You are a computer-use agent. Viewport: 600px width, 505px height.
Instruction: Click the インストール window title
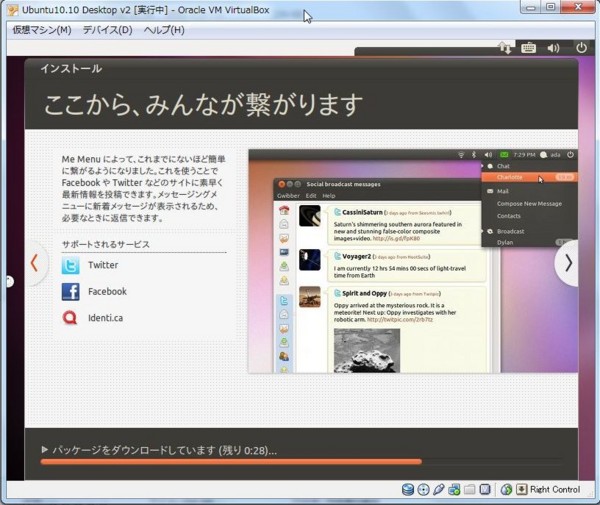(x=72, y=69)
